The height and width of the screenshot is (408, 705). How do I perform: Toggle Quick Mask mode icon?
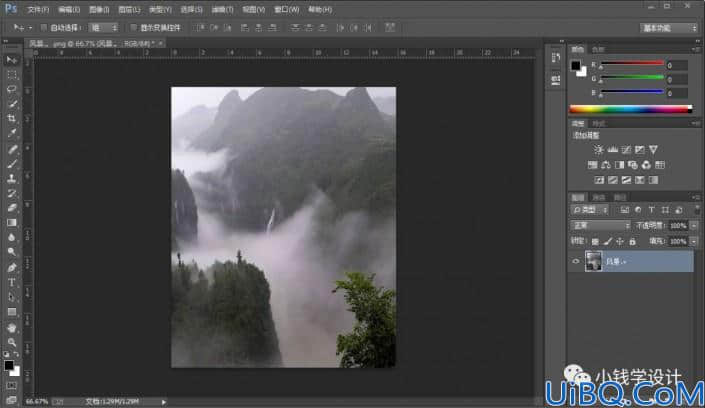tap(12, 386)
